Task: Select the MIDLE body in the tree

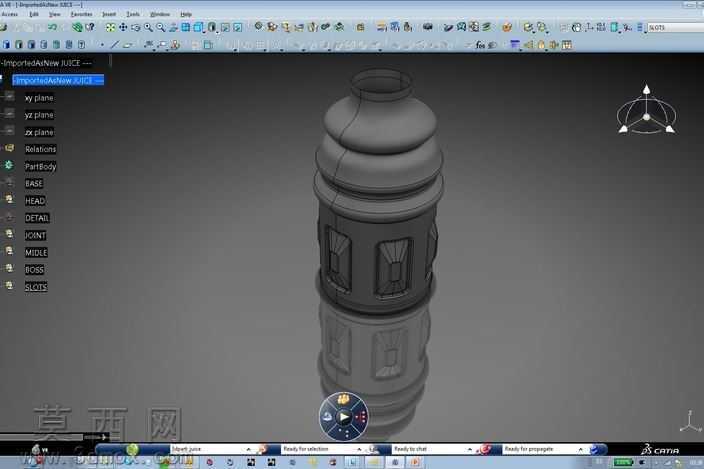Action: click(36, 253)
